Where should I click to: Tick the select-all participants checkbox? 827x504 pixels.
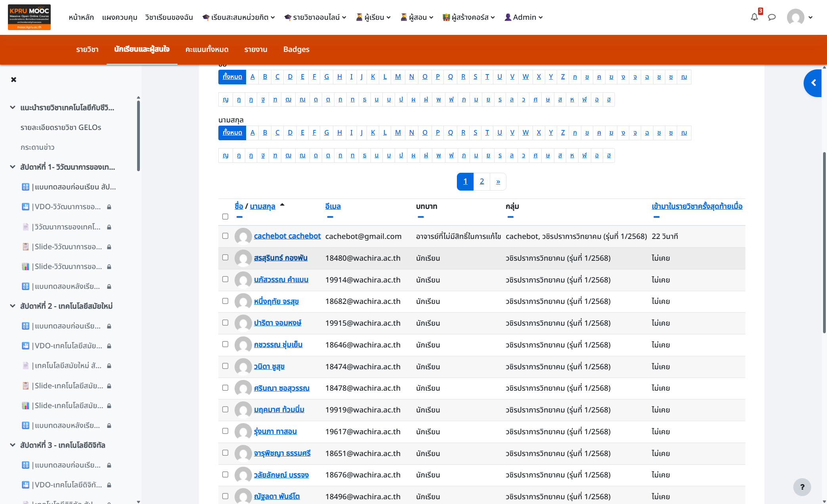225,216
